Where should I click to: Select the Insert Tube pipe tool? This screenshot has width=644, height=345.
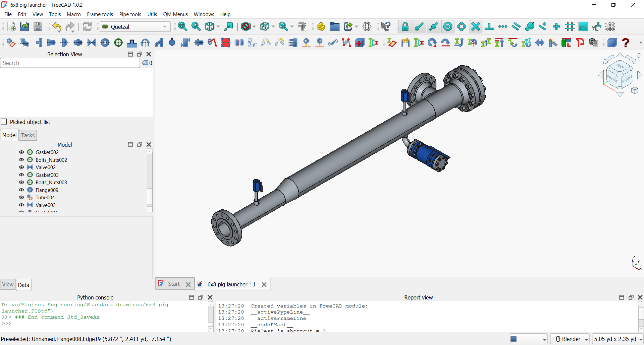point(10,43)
